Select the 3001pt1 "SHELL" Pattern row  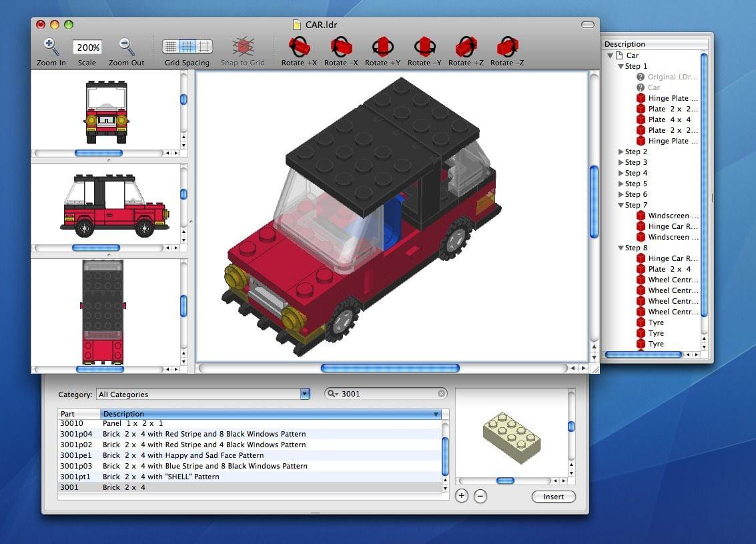(x=250, y=477)
